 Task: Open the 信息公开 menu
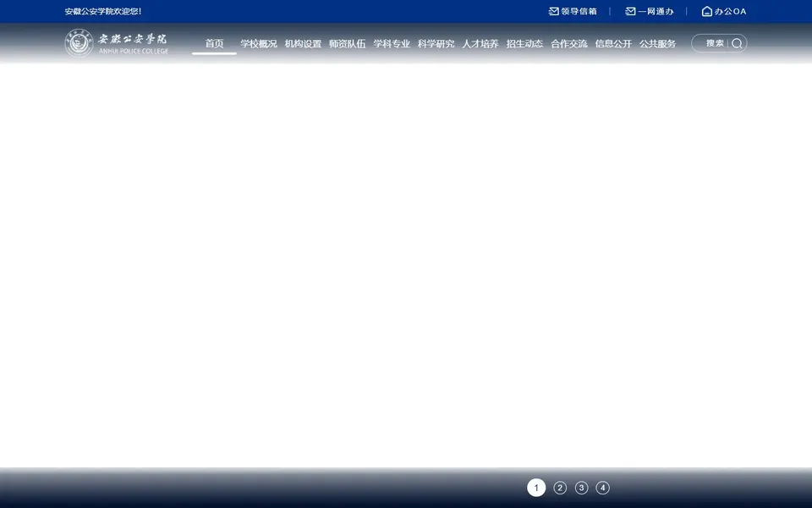(x=613, y=43)
